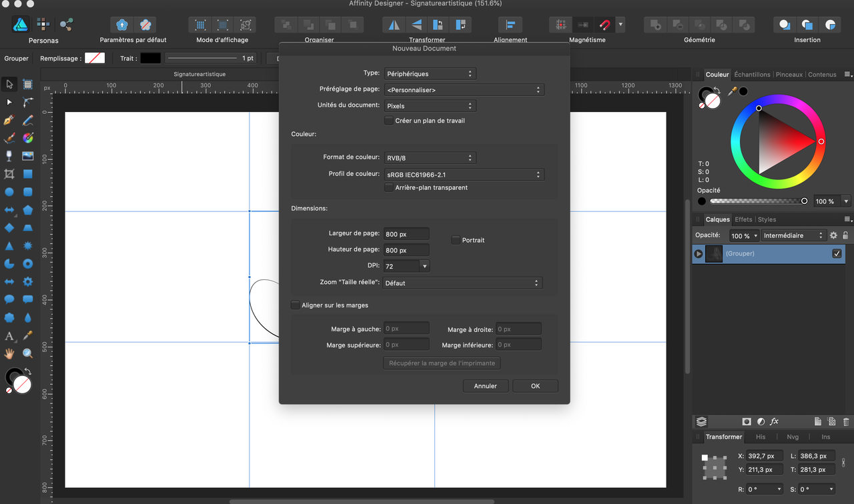Image resolution: width=854 pixels, height=504 pixels.
Task: Toggle visibility of the (Grouper) layer
Action: (837, 254)
